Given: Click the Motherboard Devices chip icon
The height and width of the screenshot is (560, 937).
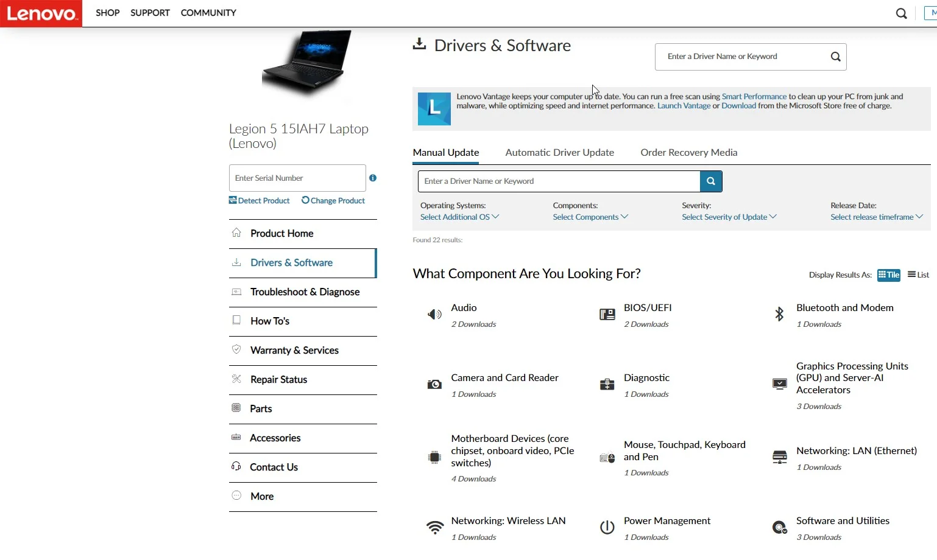Looking at the screenshot, I should click(434, 457).
